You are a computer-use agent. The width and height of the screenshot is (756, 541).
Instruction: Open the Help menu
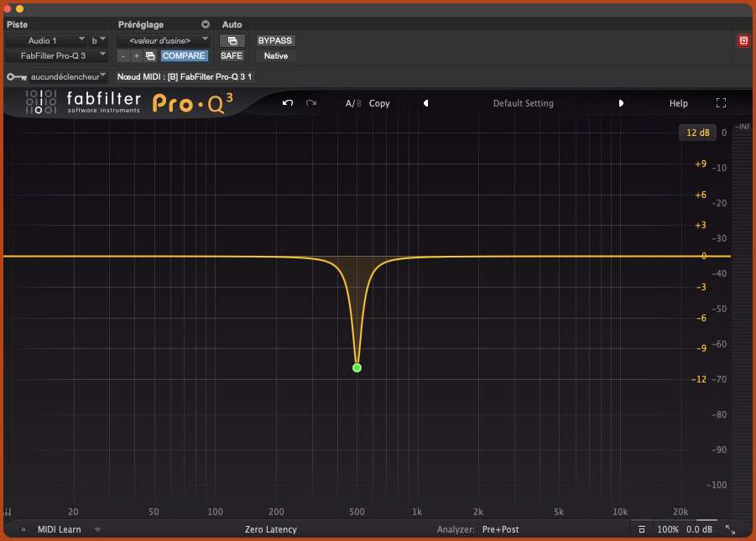tap(678, 103)
